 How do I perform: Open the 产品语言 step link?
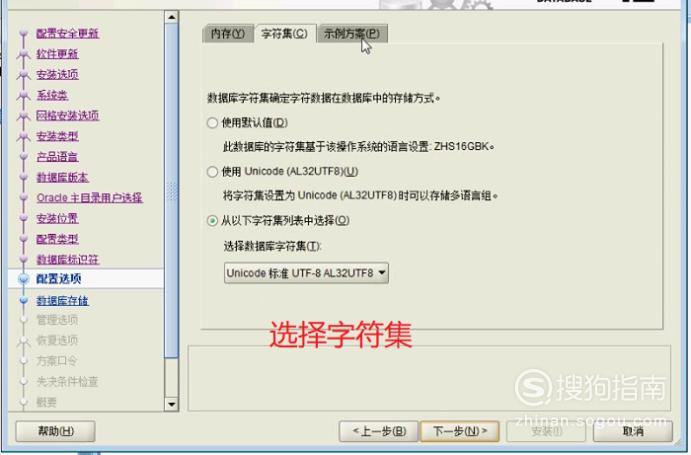[57, 157]
